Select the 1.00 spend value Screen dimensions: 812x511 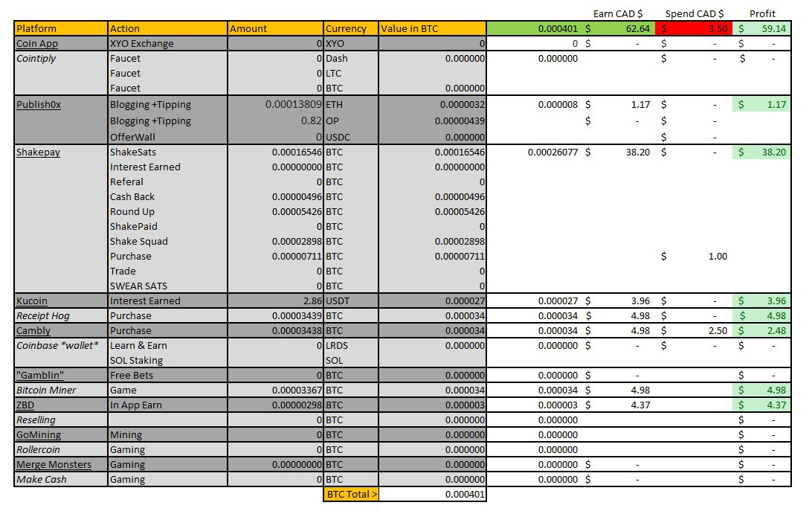(x=718, y=256)
